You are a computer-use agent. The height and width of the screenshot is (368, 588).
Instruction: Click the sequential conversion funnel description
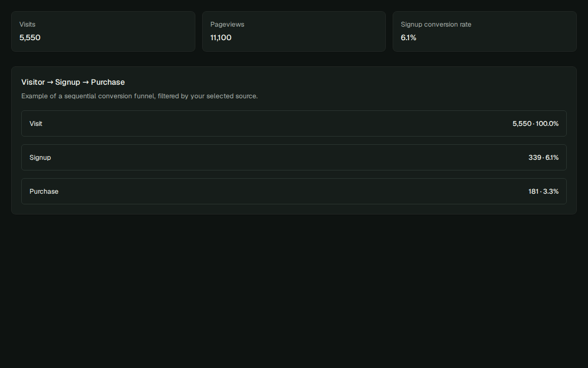tap(140, 96)
